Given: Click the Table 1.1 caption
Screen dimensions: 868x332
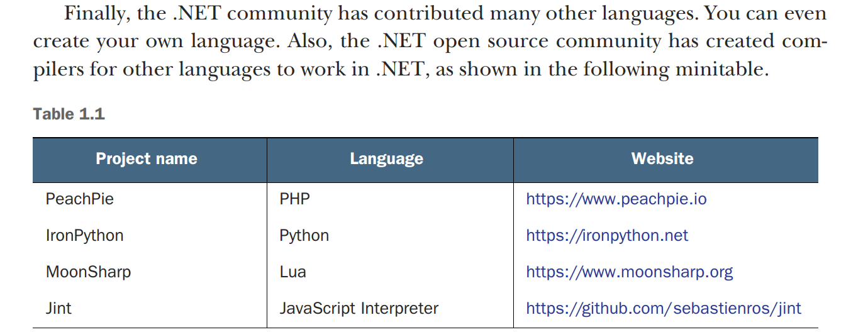Looking at the screenshot, I should point(69,114).
